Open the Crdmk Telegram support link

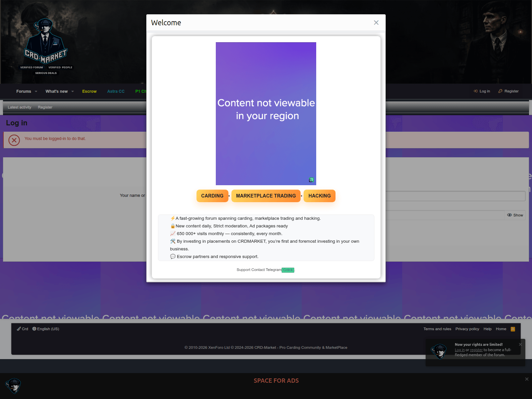pyautogui.click(x=288, y=270)
